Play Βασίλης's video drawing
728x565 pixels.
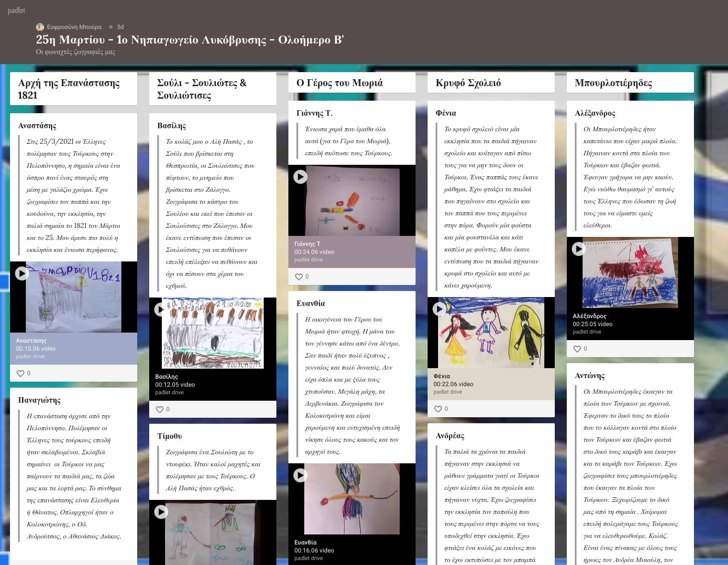pyautogui.click(x=161, y=309)
